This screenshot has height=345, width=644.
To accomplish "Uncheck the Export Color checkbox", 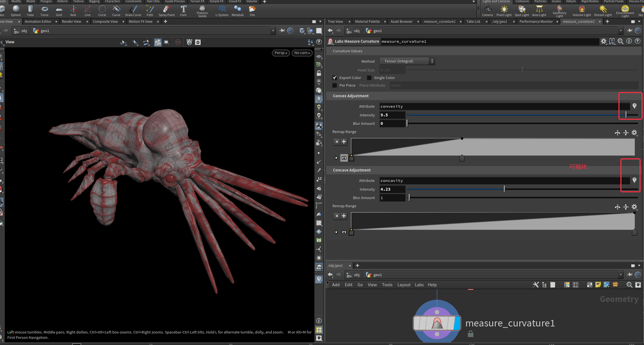I will (335, 78).
